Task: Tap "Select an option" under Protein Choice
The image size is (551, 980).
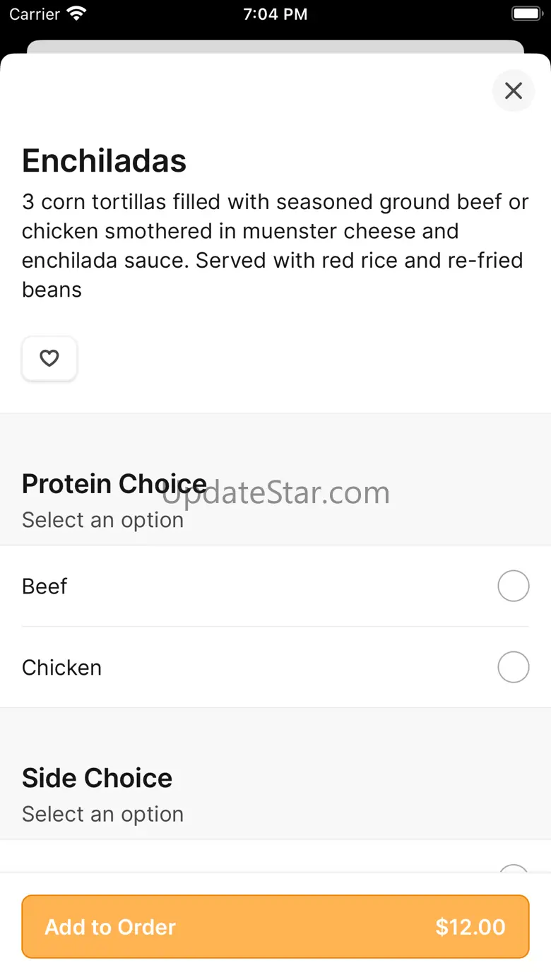Action: pyautogui.click(x=102, y=520)
